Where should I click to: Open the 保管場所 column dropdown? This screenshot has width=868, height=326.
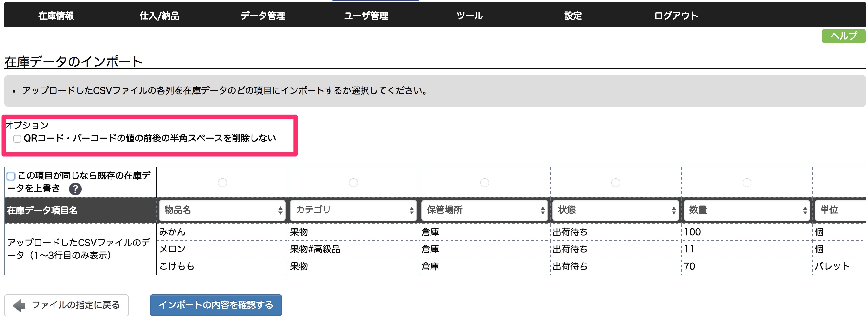coord(485,210)
